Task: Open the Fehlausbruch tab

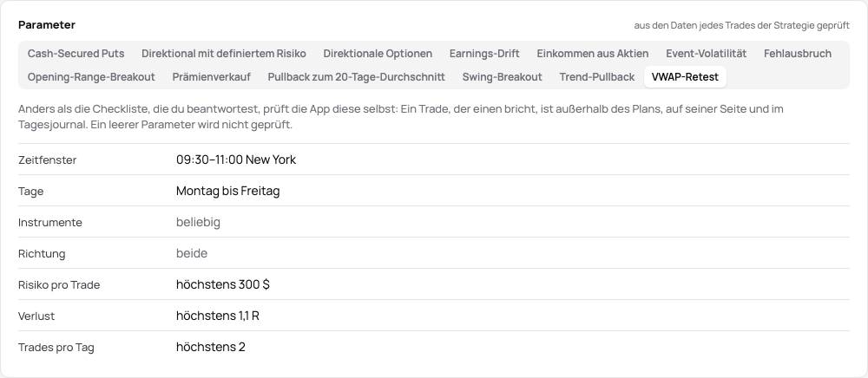Action: point(797,54)
